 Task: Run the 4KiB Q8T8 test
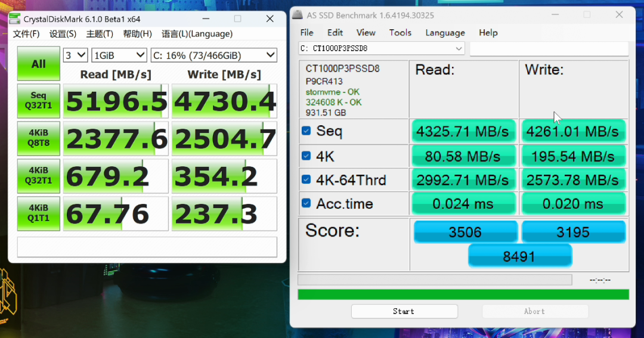(x=39, y=138)
